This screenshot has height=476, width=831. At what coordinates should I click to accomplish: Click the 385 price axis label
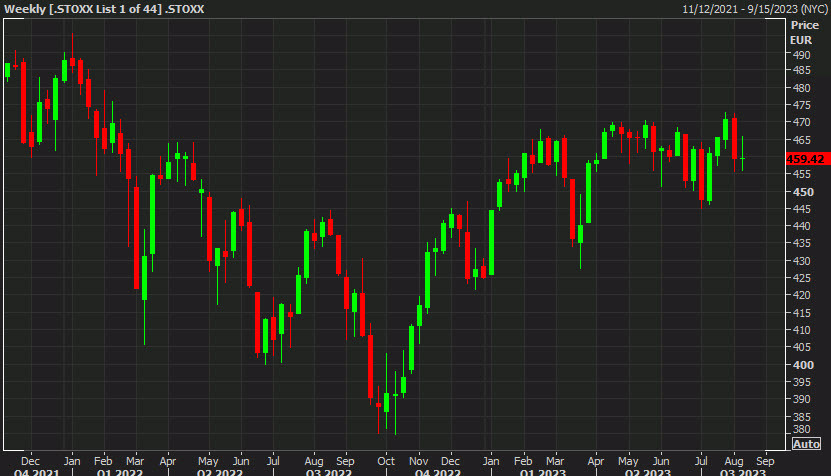click(801, 417)
